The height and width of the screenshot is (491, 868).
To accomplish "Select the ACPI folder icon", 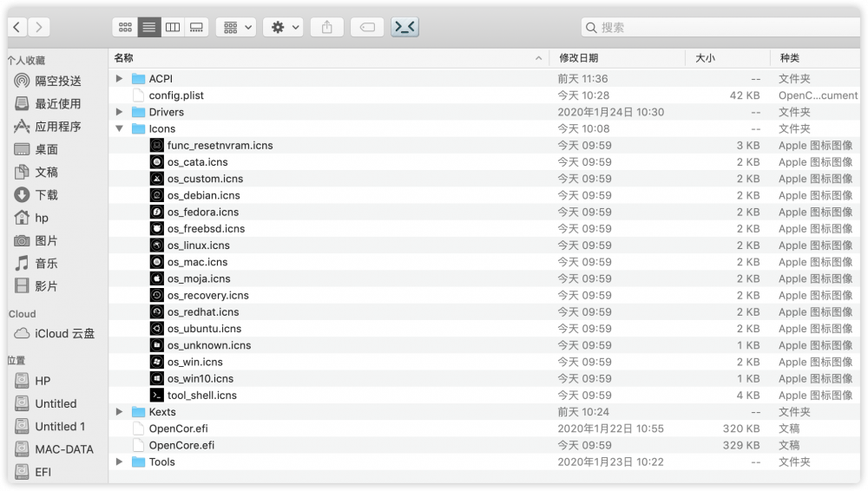I will click(x=138, y=79).
